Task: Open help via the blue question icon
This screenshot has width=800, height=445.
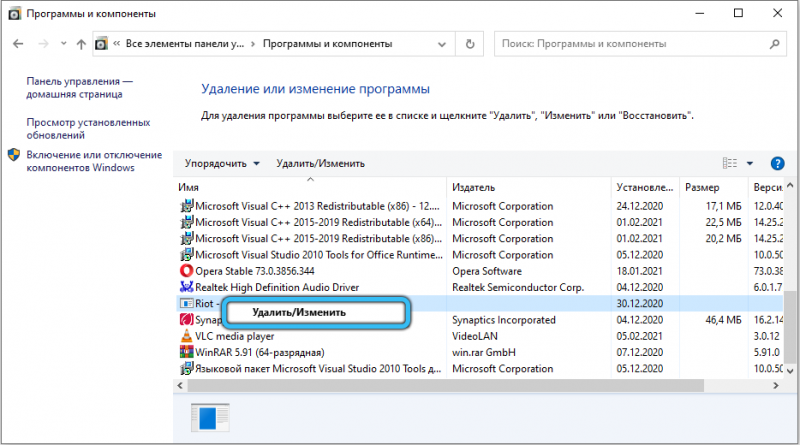Action: click(777, 163)
